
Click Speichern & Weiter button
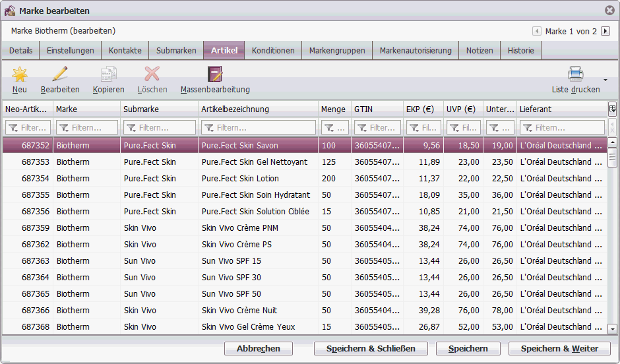[559, 349]
